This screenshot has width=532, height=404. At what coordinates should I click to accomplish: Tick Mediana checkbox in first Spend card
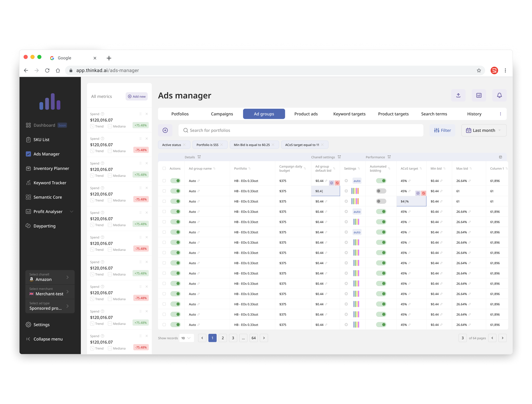pos(110,126)
